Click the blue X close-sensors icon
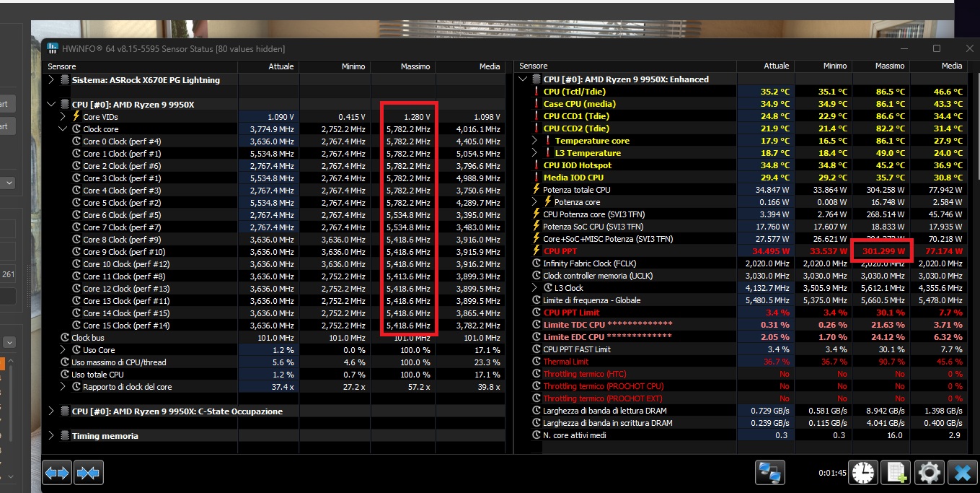The height and width of the screenshot is (493, 980). coord(962,473)
